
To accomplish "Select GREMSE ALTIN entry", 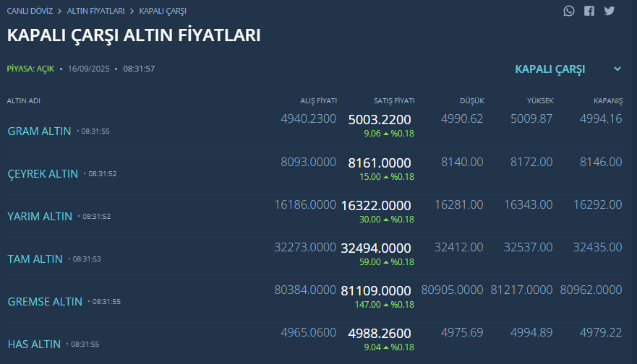I will (45, 301).
